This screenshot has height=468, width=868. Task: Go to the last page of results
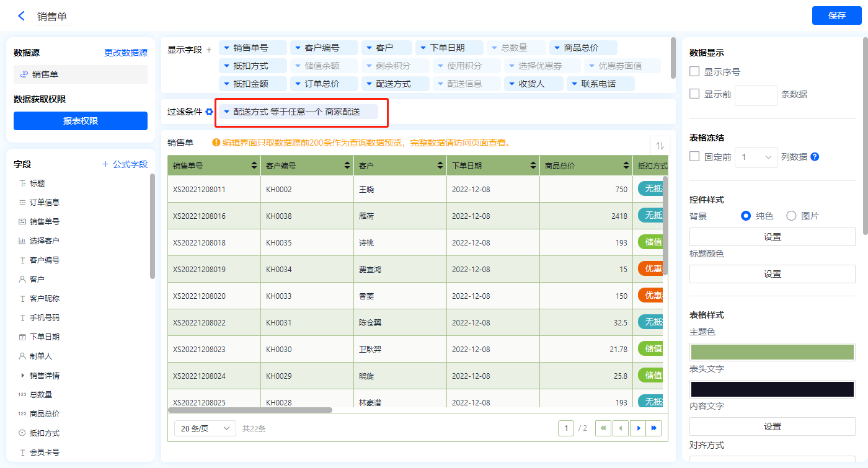tap(653, 428)
